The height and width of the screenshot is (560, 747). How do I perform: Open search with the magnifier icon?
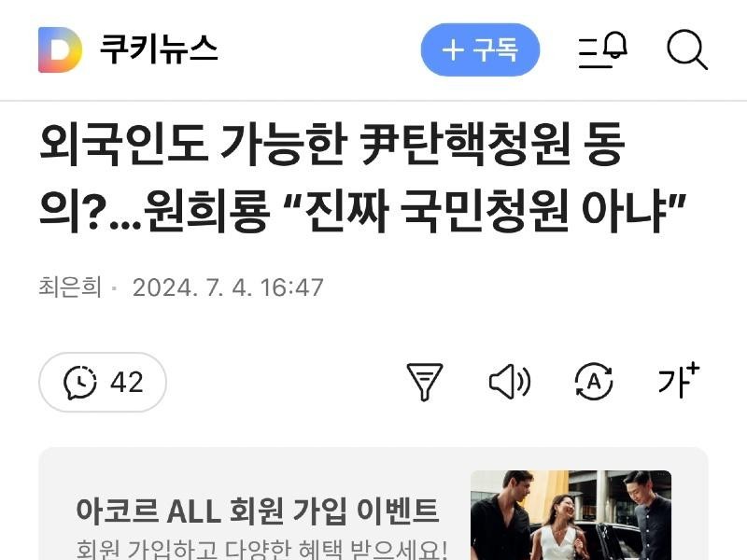pyautogui.click(x=687, y=50)
